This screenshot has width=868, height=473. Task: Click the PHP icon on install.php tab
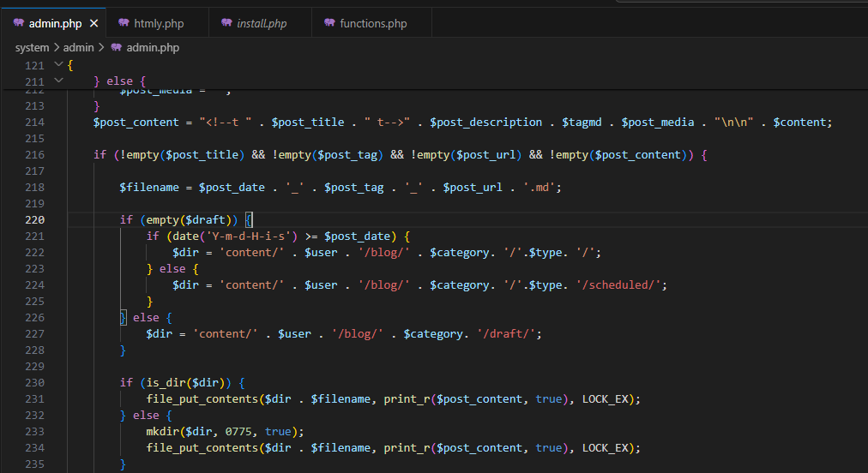(x=226, y=23)
